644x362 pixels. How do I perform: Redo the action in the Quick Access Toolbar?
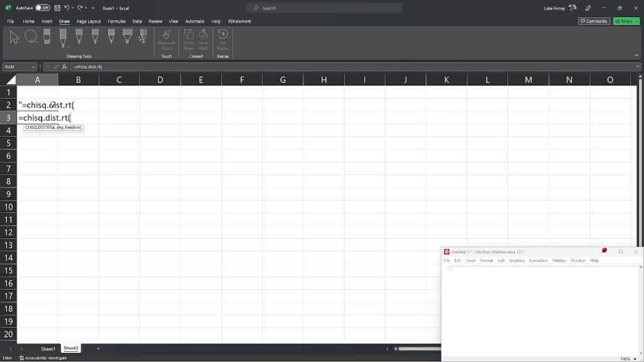point(80,8)
